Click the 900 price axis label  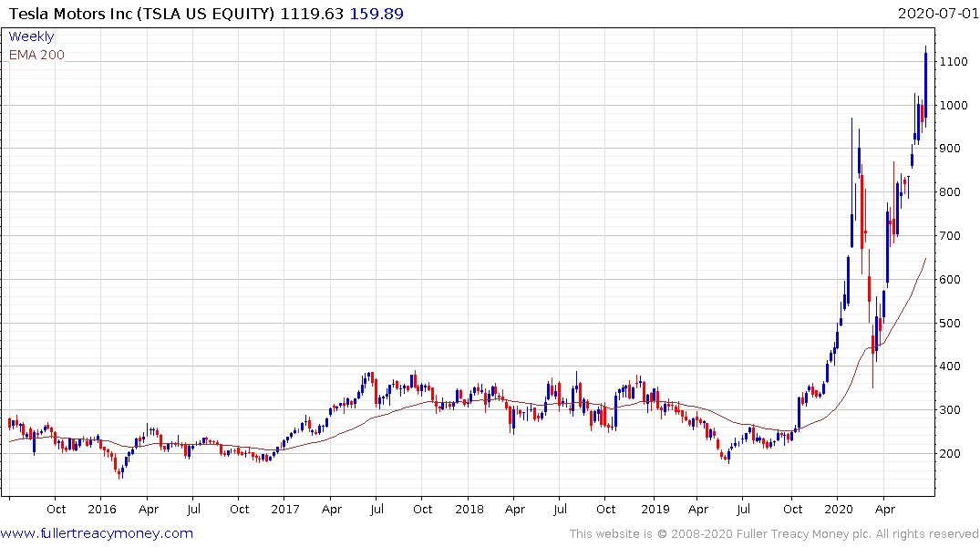(x=950, y=149)
